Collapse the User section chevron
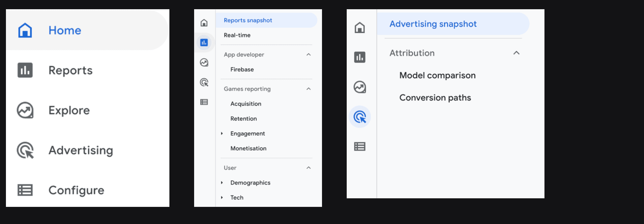 point(308,168)
